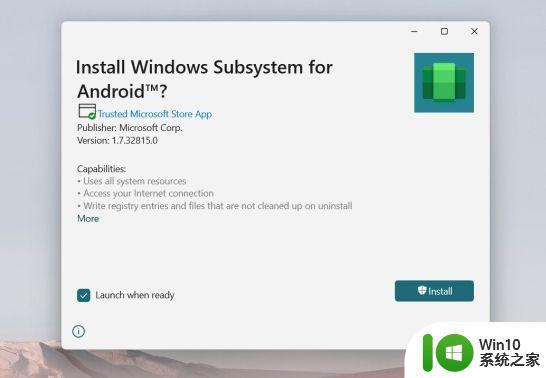Image resolution: width=546 pixels, height=378 pixels.
Task: Click the Install button
Action: pyautogui.click(x=434, y=291)
